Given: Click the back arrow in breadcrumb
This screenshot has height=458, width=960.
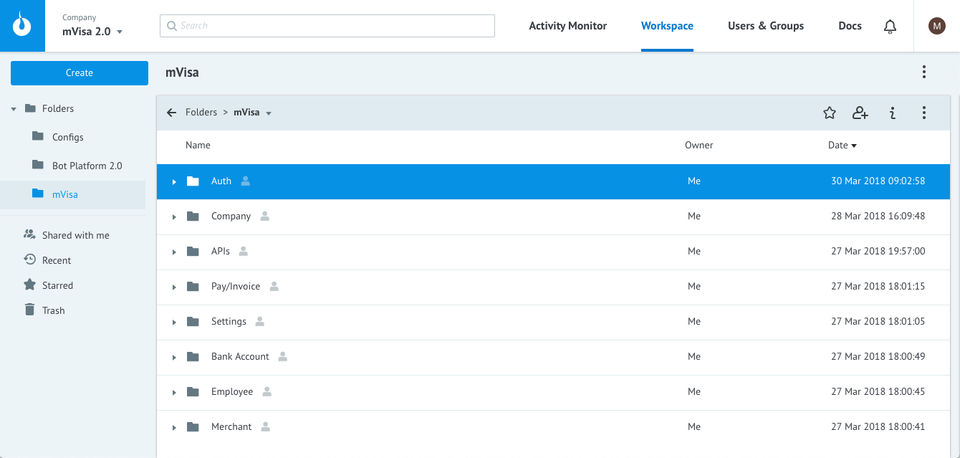Looking at the screenshot, I should coord(172,113).
